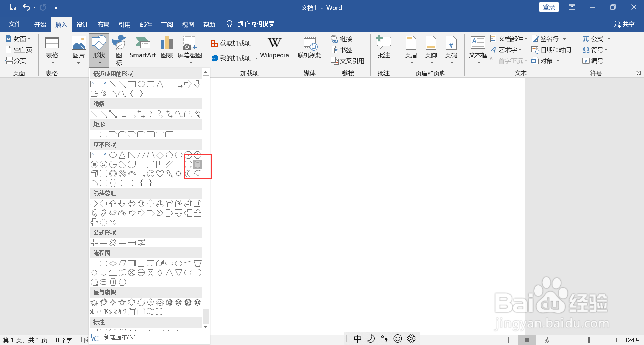Switch to the Home (开始) tab
The image size is (644, 345).
point(40,24)
